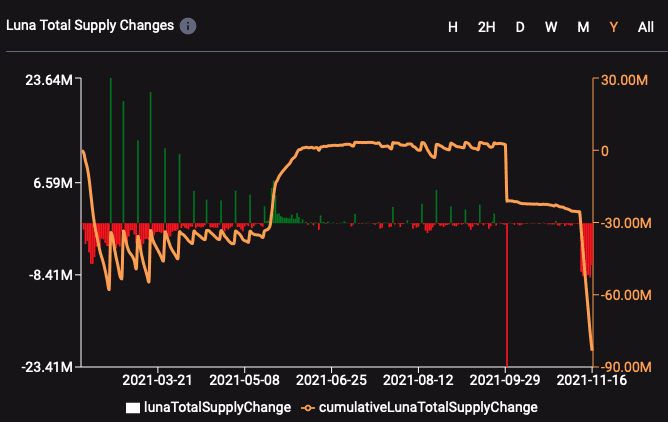Screen dimensions: 668x422
Task: Show the All time range
Action: click(x=646, y=27)
